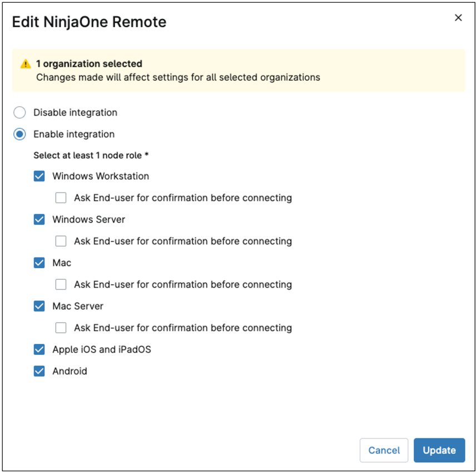This screenshot has height=474, width=476.
Task: Enable end-user confirmation for Windows Workstation
Action: click(x=61, y=197)
